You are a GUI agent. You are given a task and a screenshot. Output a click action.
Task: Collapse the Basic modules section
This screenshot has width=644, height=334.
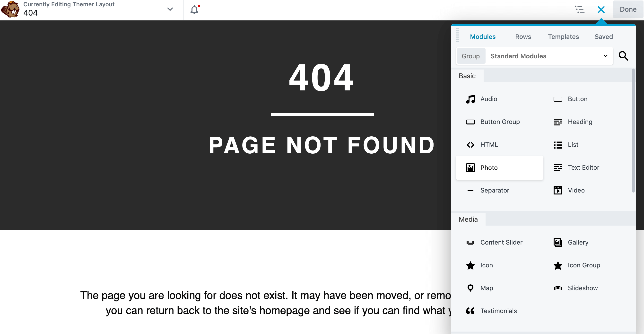click(467, 76)
